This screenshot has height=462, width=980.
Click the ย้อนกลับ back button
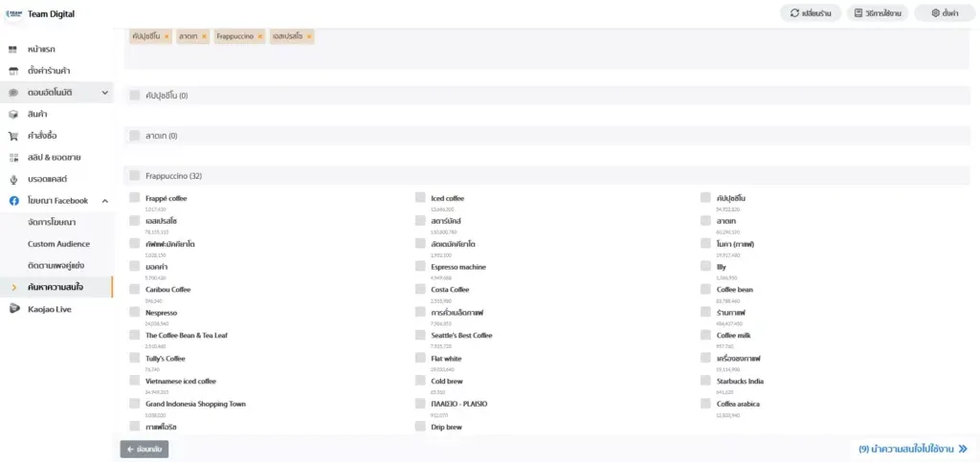145,449
